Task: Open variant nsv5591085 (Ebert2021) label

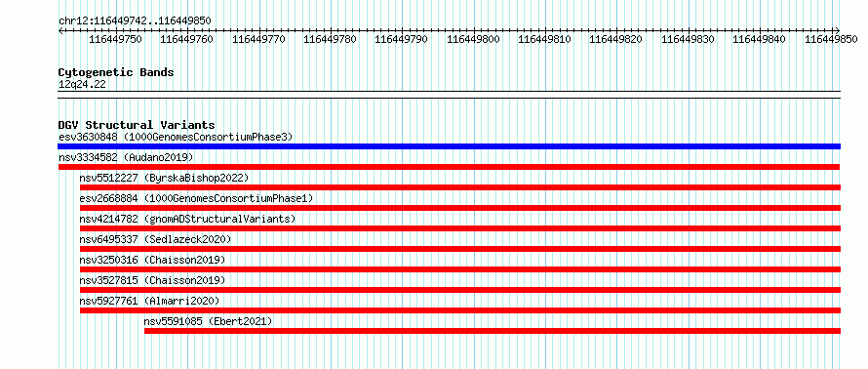Action: pos(208,321)
